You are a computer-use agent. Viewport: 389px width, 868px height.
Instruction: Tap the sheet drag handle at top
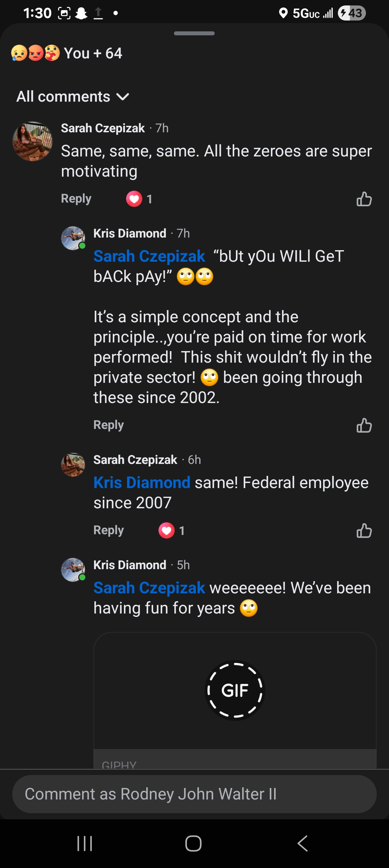pyautogui.click(x=194, y=34)
